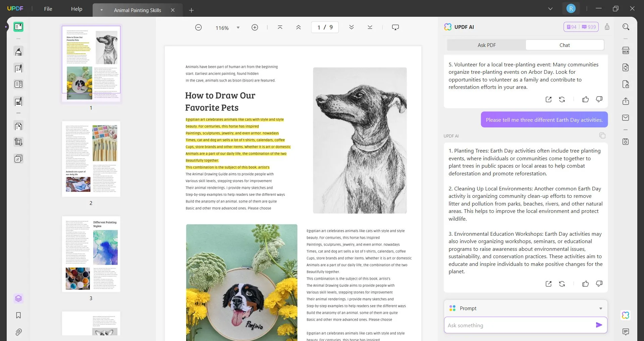The height and width of the screenshot is (341, 644).
Task: Thumbs down the Earth Day activities answer
Action: point(599,284)
